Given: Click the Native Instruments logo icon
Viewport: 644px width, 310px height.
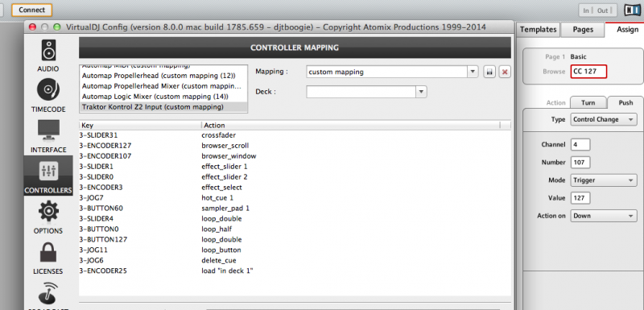Looking at the screenshot, I should click(x=633, y=10).
